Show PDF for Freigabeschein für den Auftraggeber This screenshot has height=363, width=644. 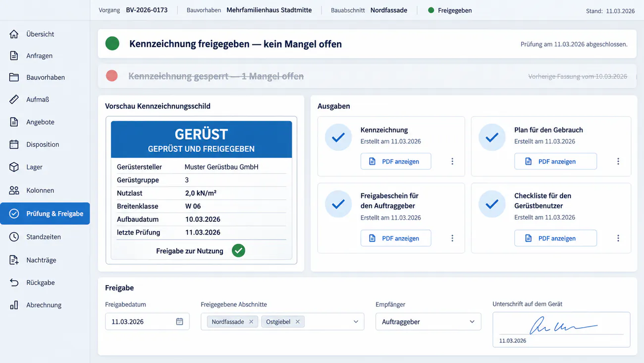coord(396,238)
